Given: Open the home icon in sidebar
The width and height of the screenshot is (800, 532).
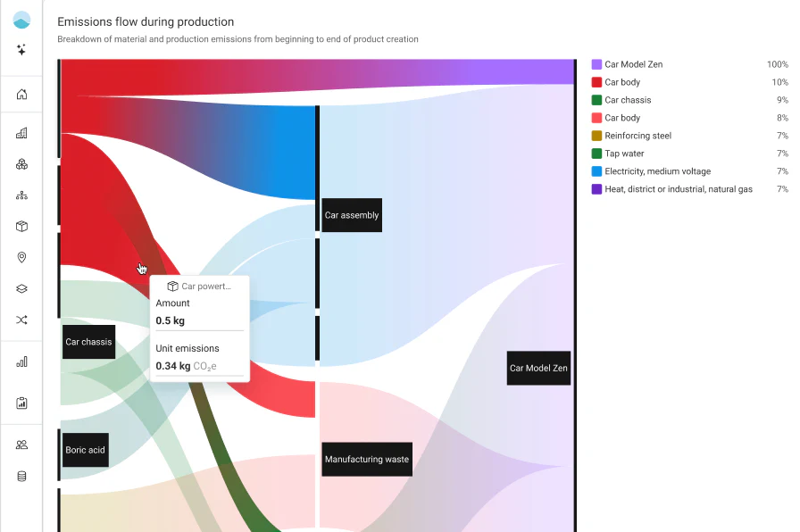Looking at the screenshot, I should 21,95.
